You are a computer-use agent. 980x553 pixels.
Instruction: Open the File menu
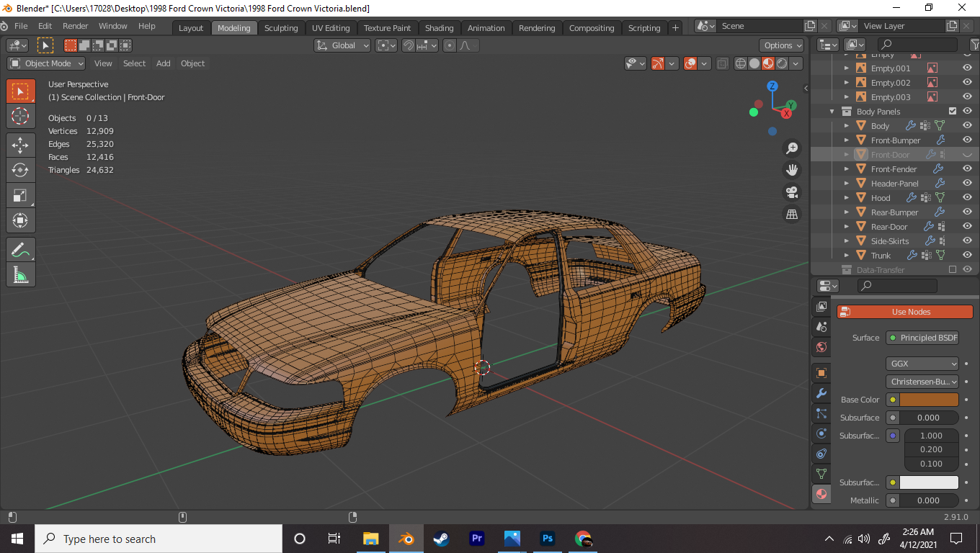pyautogui.click(x=21, y=26)
